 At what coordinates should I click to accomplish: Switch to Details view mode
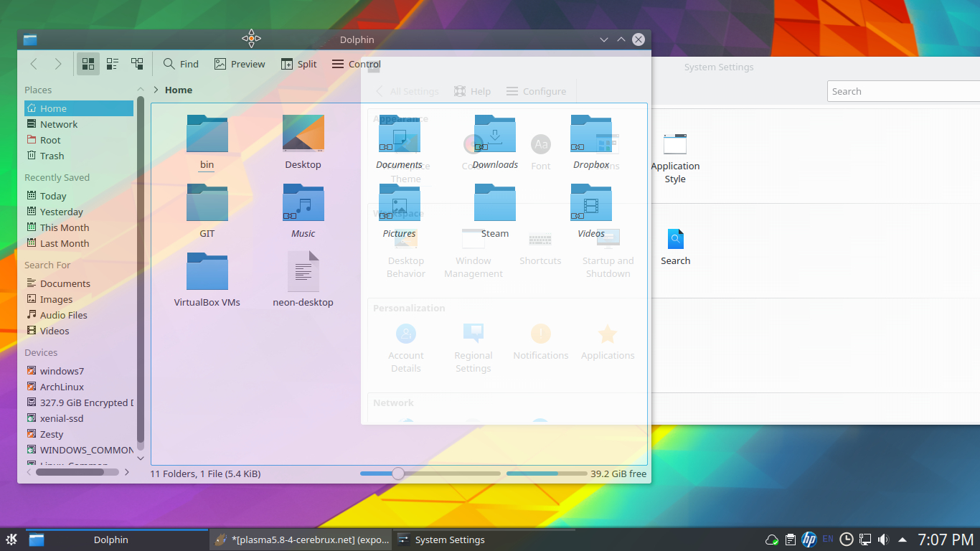137,64
